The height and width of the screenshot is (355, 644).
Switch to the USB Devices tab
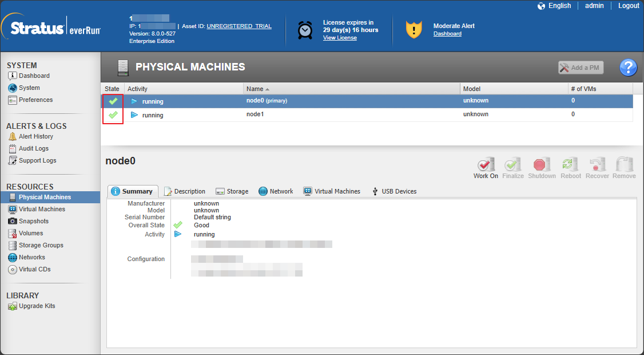pyautogui.click(x=394, y=191)
